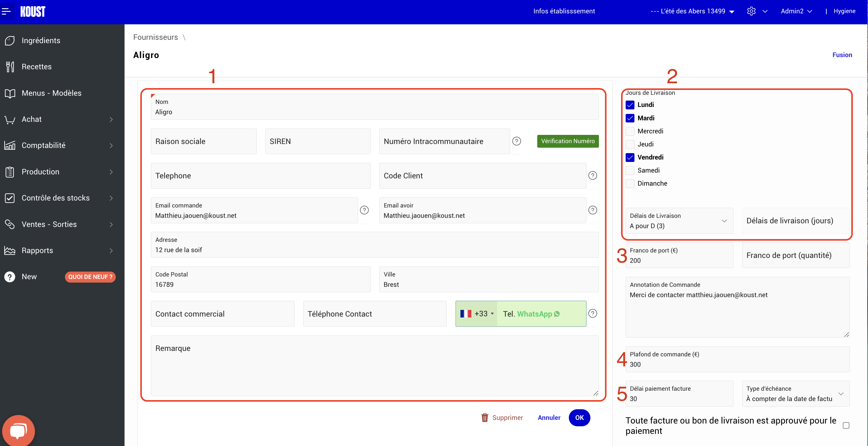The image size is (868, 446).
Task: Click the Contrôle des stocks check icon
Action: click(10, 198)
